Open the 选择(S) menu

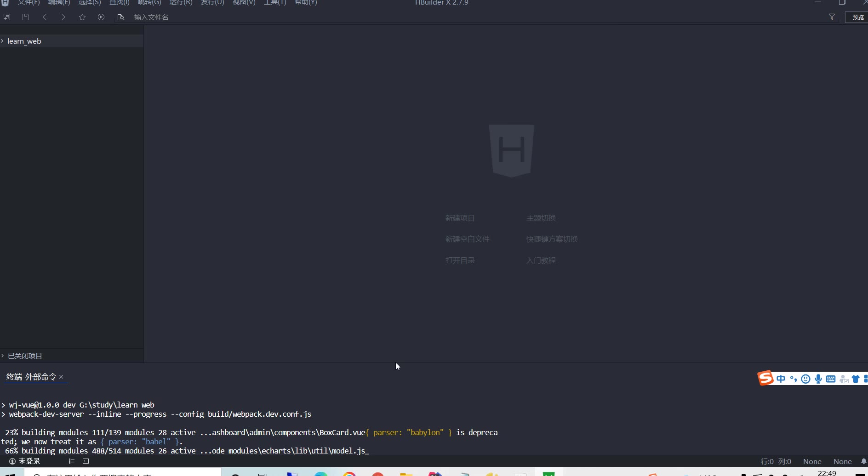pyautogui.click(x=90, y=2)
